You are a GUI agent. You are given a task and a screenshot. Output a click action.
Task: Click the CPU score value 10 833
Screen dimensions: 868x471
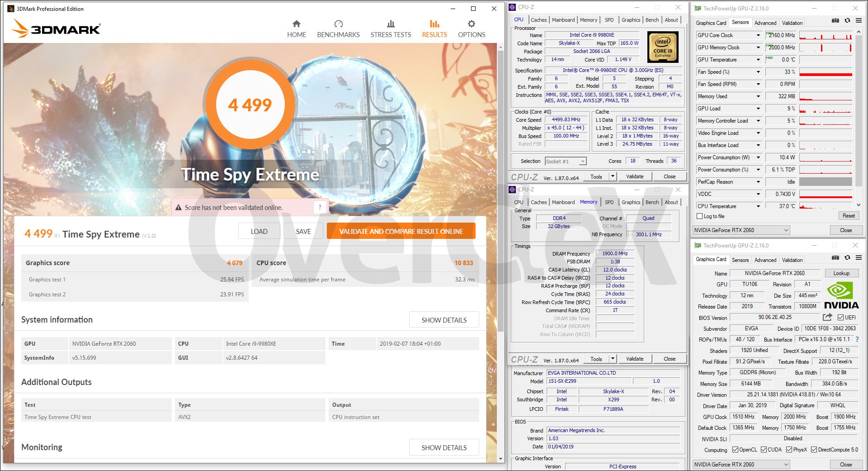click(x=464, y=263)
